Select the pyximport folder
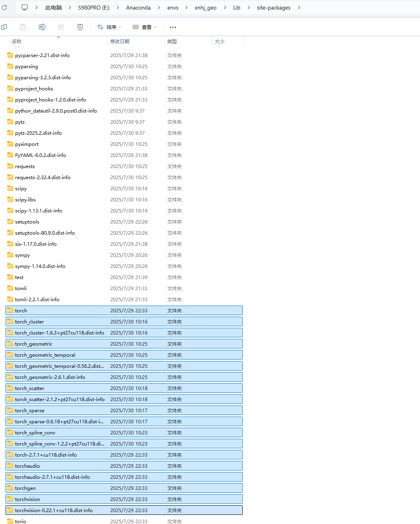 124,144
